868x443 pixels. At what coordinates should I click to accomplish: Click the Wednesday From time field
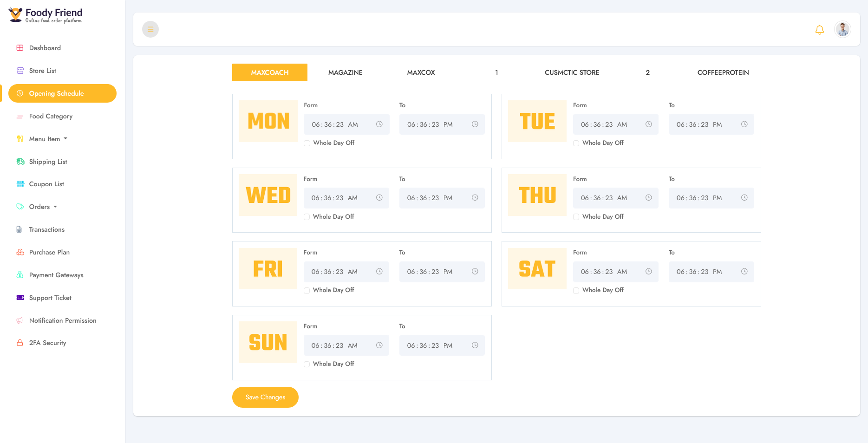[x=346, y=198]
